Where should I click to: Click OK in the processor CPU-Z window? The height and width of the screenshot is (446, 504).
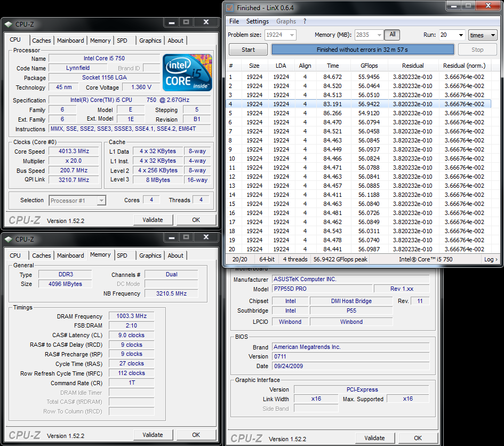(x=196, y=220)
